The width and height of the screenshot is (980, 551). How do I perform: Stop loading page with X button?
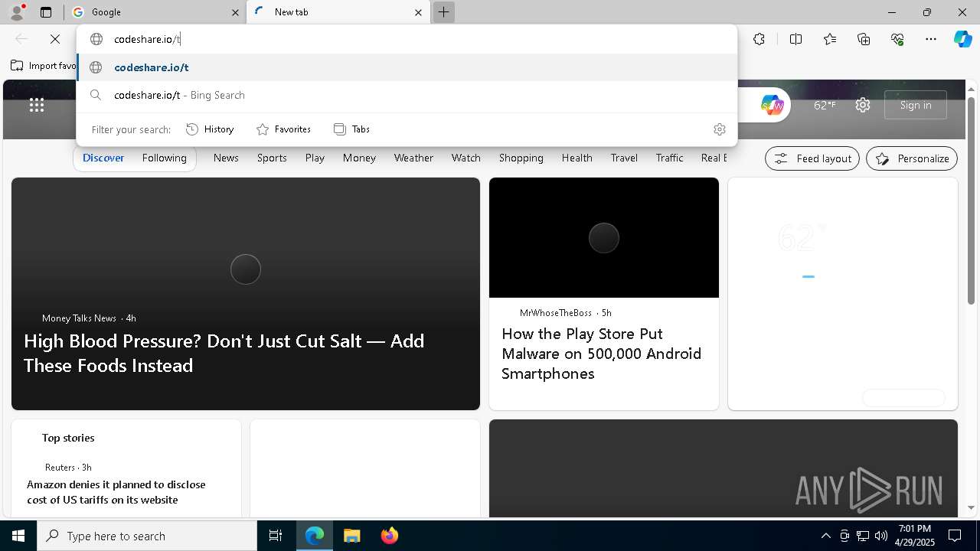pos(55,39)
